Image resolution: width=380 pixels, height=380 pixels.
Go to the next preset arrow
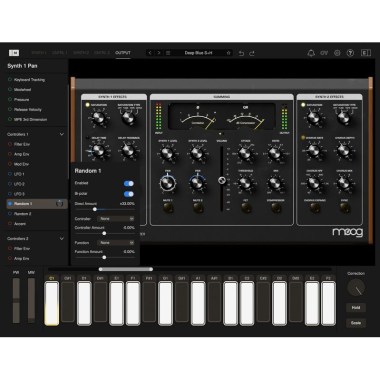pos(159,53)
